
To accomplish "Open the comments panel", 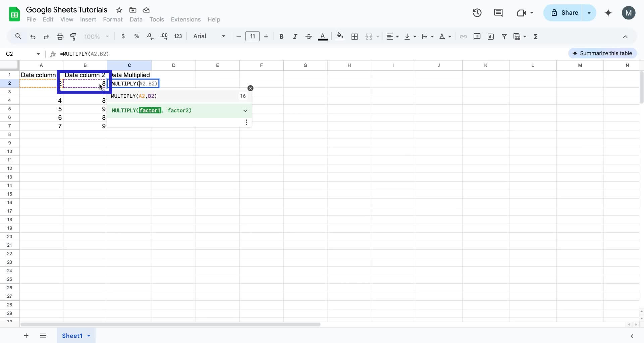I will pos(498,13).
